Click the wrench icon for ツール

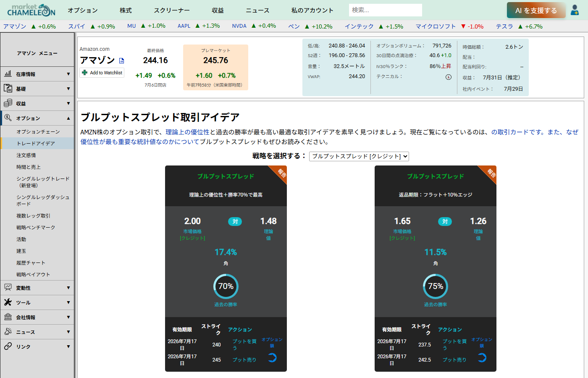pyautogui.click(x=8, y=302)
